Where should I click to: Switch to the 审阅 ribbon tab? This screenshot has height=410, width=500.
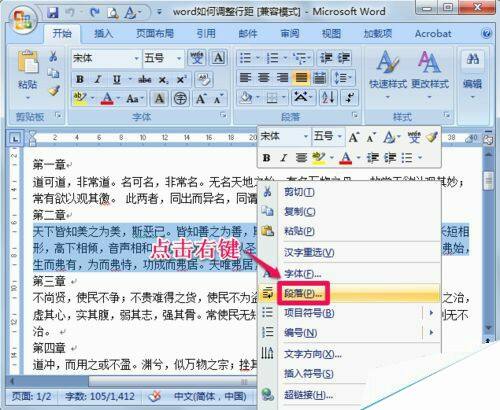point(289,33)
